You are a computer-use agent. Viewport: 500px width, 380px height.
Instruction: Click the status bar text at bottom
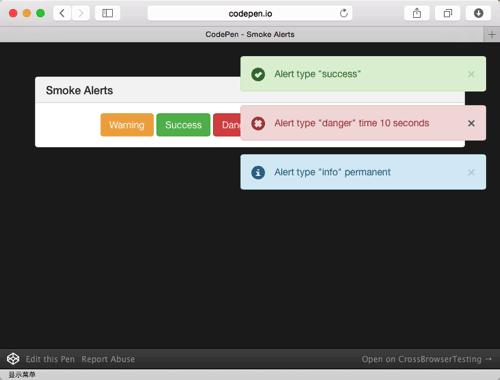pyautogui.click(x=22, y=375)
